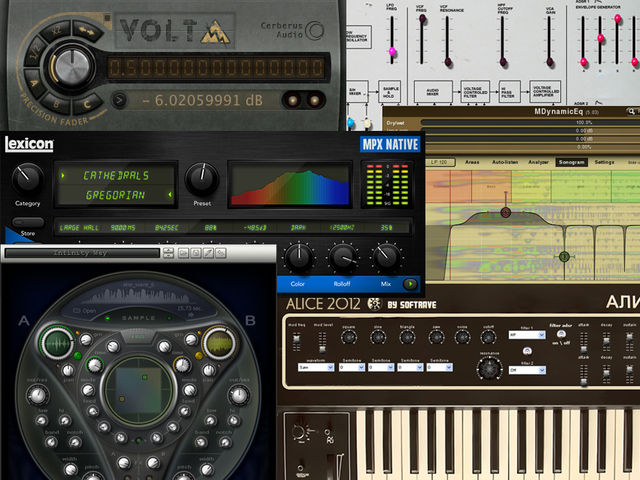Open the Auto-listen tab in MDynamicEq
This screenshot has height=480, width=640.
pyautogui.click(x=505, y=162)
